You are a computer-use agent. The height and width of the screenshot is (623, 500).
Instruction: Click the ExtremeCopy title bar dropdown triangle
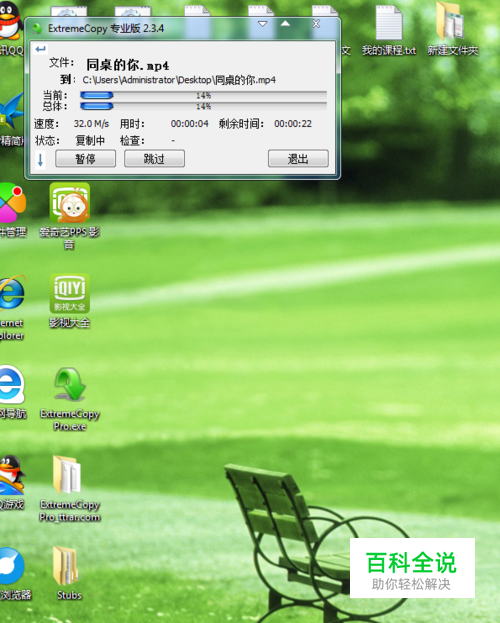[x=262, y=24]
